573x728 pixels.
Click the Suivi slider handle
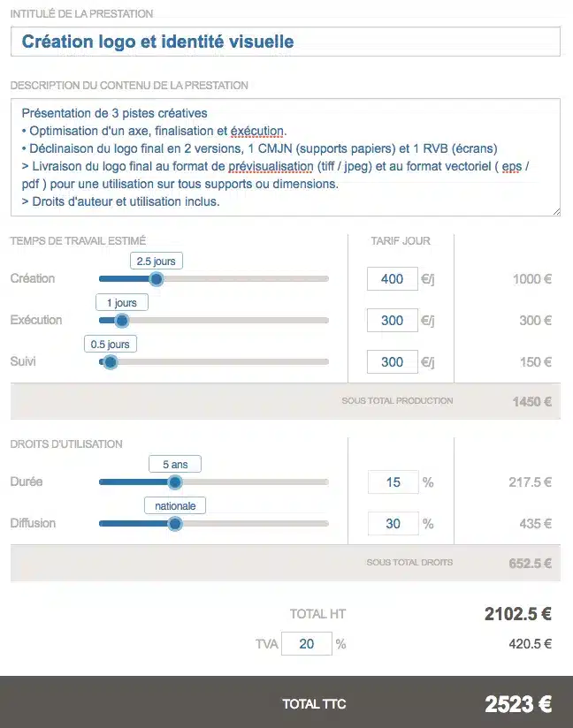[x=111, y=362]
